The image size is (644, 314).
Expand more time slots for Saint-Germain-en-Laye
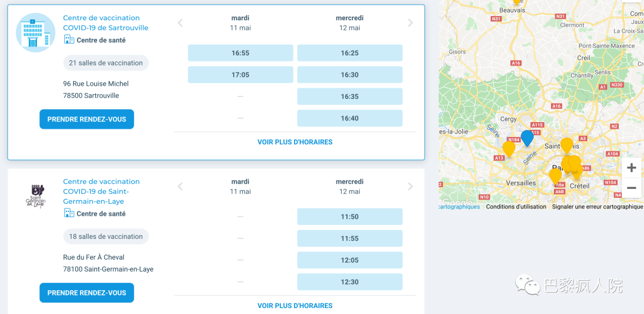[x=295, y=306]
